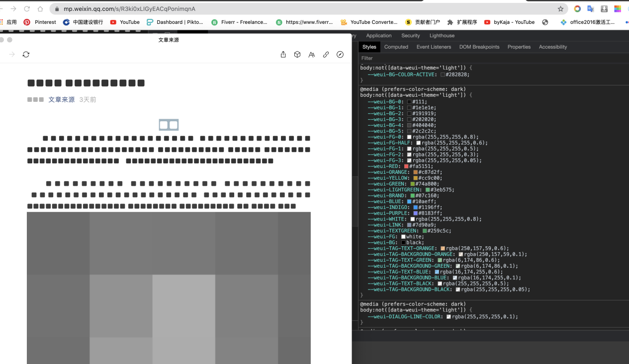The image size is (629, 364).
Task: Switch to the Computed tab
Action: click(x=396, y=47)
